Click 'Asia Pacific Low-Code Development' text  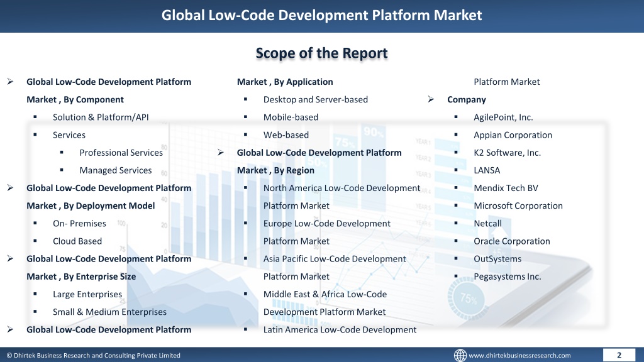coord(335,258)
